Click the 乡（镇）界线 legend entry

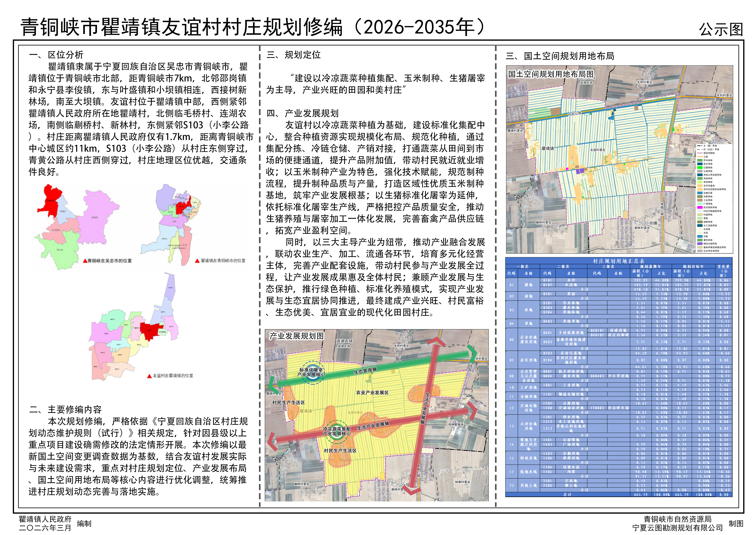click(x=707, y=146)
